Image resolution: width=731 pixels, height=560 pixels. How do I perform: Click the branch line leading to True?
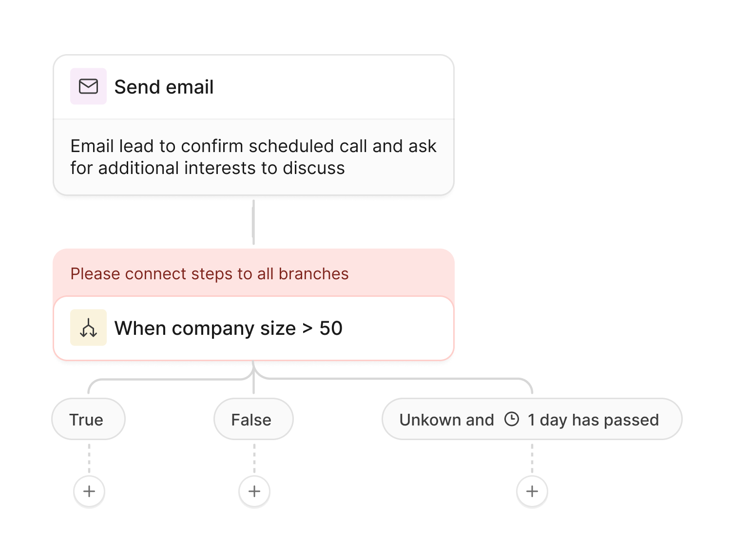tap(166, 379)
